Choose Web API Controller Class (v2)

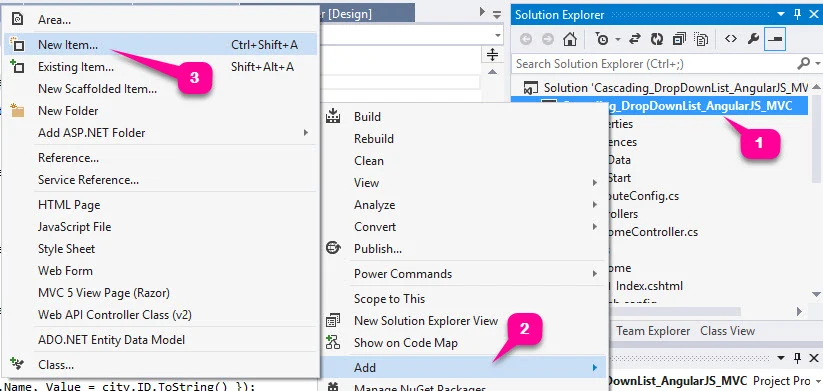pos(160,315)
